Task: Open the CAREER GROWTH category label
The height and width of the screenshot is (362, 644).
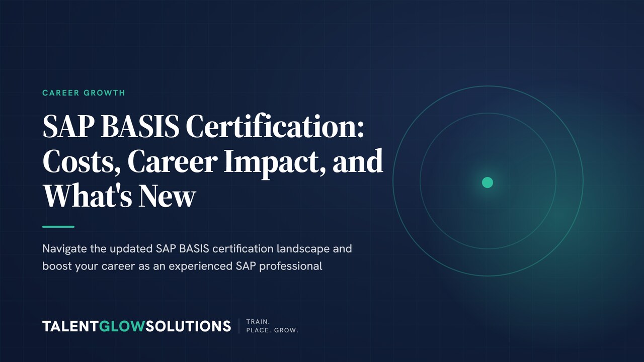Action: click(x=84, y=93)
